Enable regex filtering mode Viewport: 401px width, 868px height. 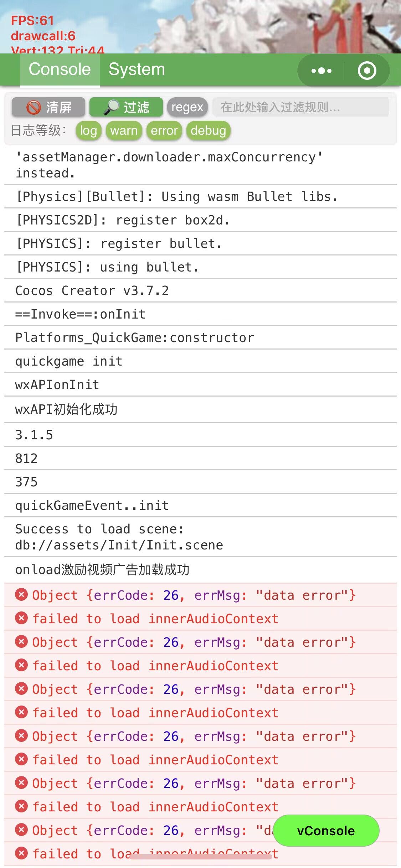pyautogui.click(x=187, y=107)
